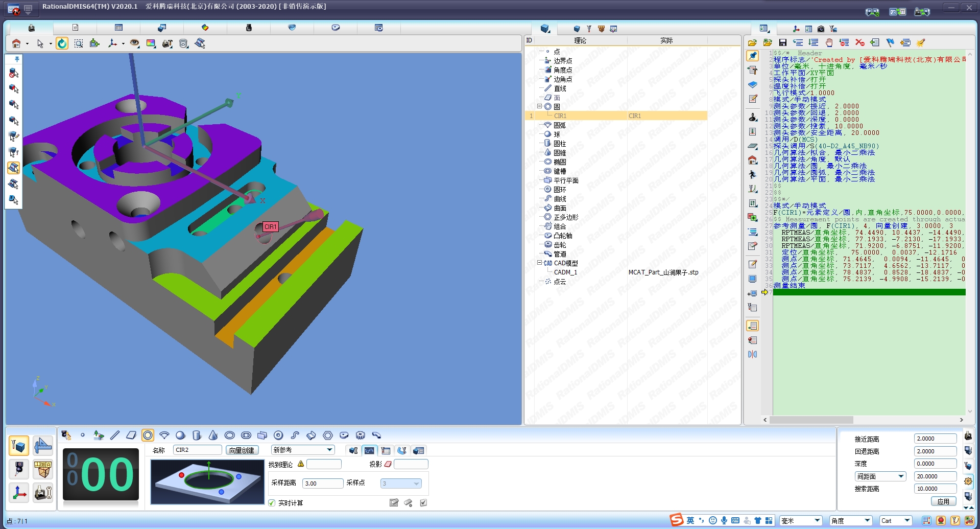The height and width of the screenshot is (529, 980).
Task: Click the blue flag marker icon
Action: [890, 43]
